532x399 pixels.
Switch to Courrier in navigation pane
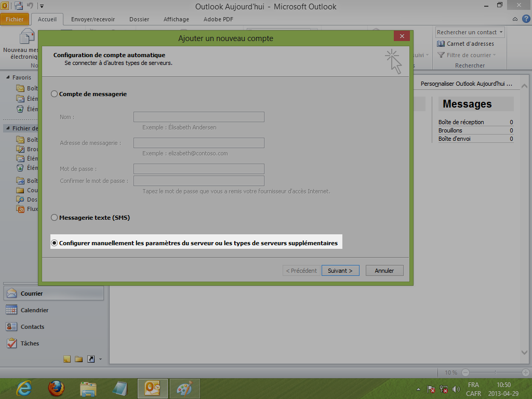[54, 293]
